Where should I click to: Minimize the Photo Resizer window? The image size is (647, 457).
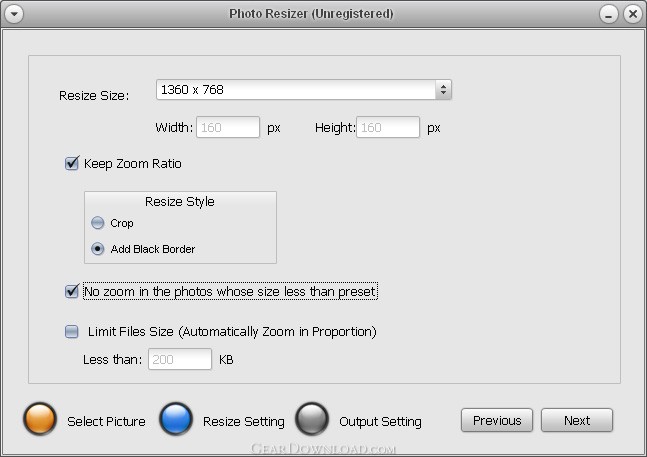point(609,14)
